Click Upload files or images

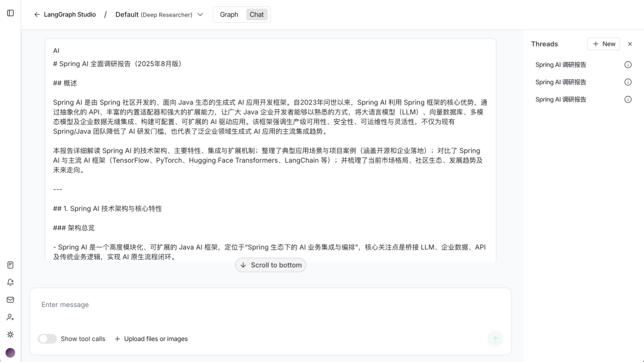click(151, 339)
